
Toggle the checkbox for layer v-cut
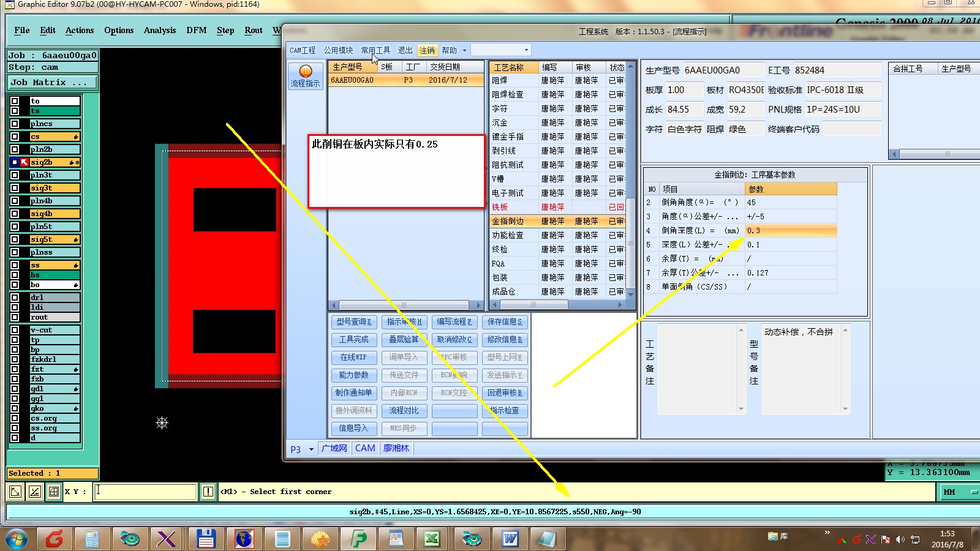[x=15, y=330]
